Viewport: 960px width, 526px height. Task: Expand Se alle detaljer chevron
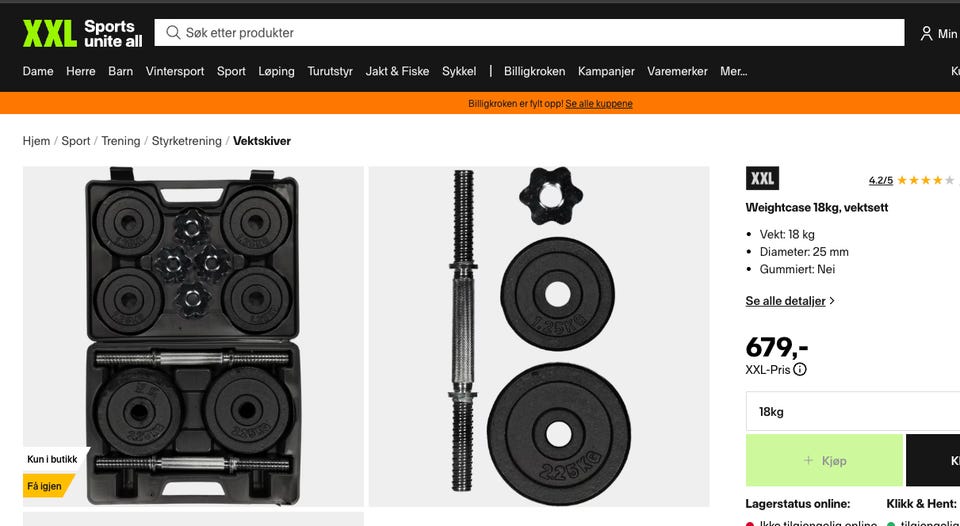pos(832,301)
